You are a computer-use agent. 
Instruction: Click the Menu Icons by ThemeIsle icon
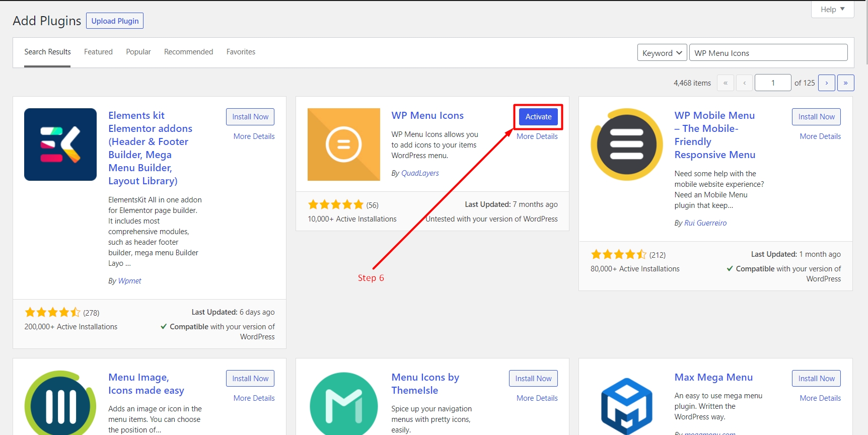pyautogui.click(x=344, y=403)
